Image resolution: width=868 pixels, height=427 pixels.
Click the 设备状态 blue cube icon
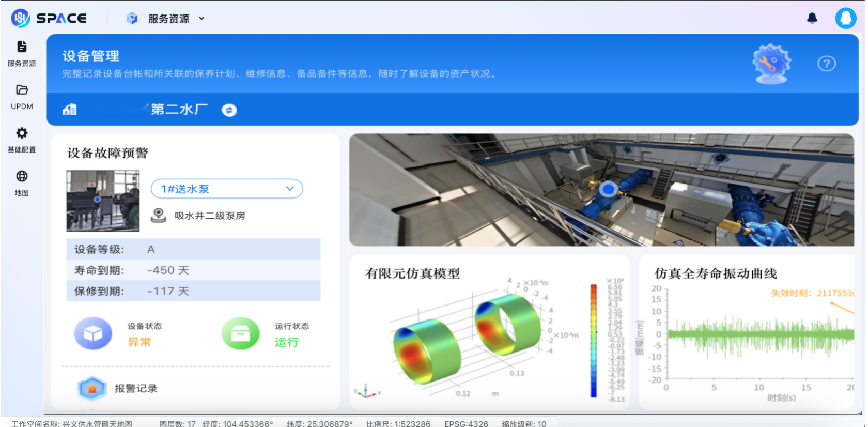pyautogui.click(x=93, y=333)
